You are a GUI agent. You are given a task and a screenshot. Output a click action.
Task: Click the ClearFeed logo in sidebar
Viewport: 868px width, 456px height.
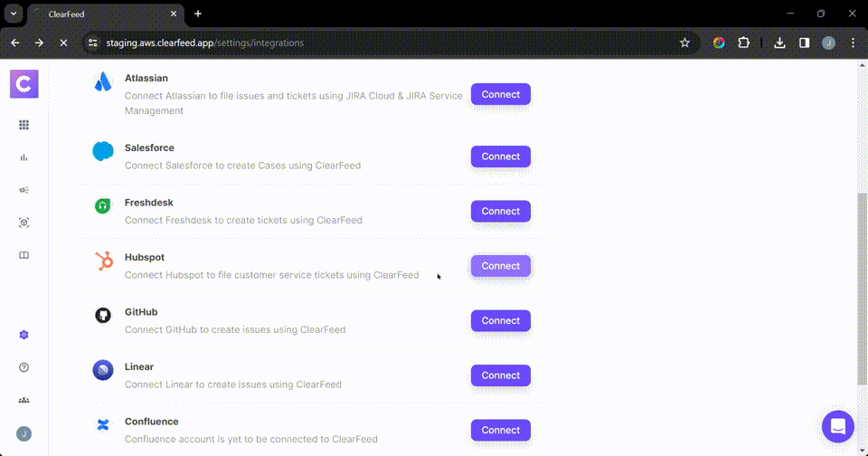pos(24,84)
